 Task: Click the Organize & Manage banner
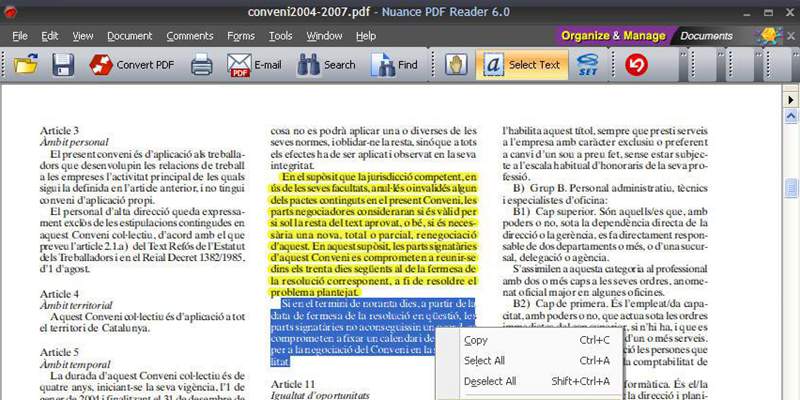(613, 36)
